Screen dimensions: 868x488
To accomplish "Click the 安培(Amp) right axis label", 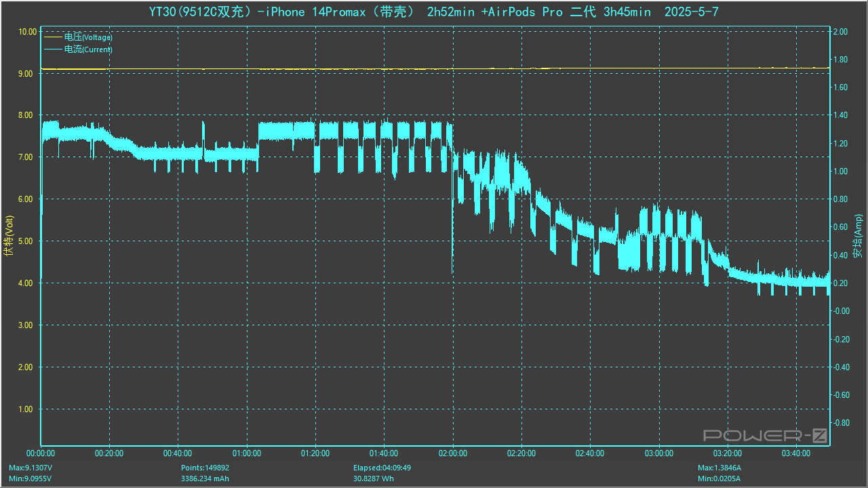I will pos(858,236).
